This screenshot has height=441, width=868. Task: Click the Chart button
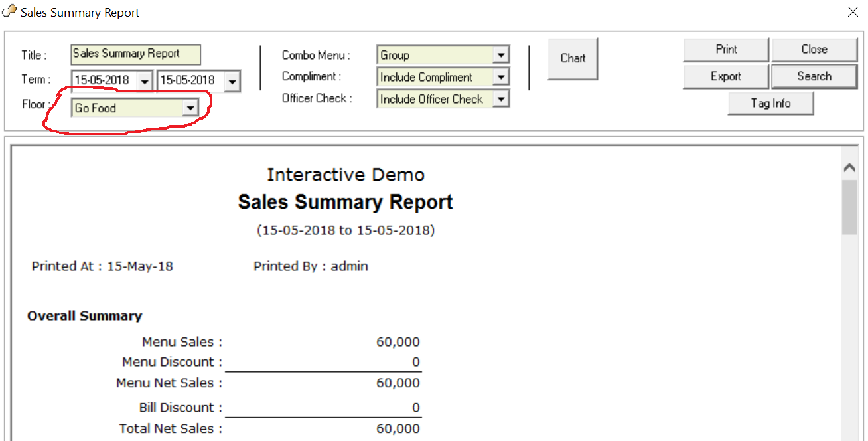coord(573,58)
